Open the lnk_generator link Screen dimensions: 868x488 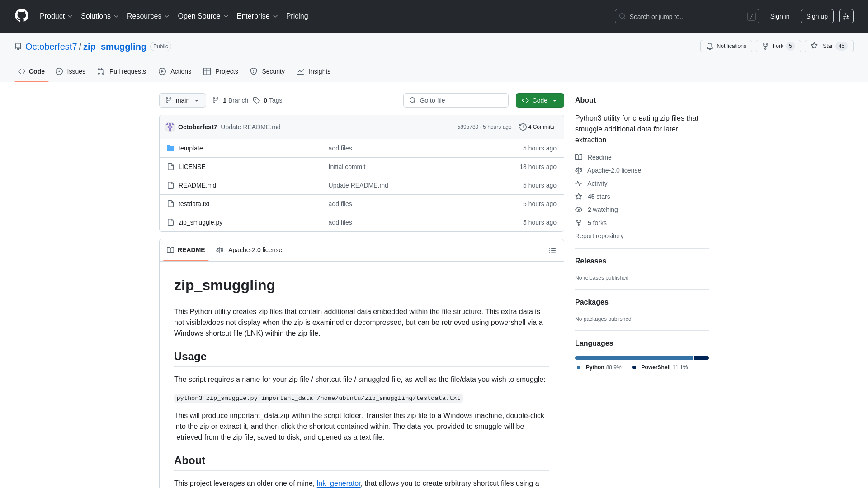click(338, 483)
